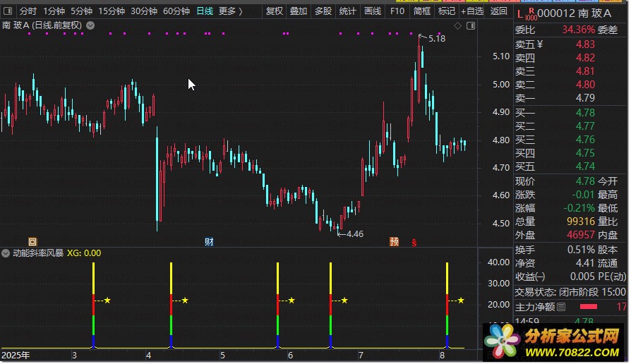The height and width of the screenshot is (364, 631).
Task: Click the 卖二 price 4.80
Action: 585,85
